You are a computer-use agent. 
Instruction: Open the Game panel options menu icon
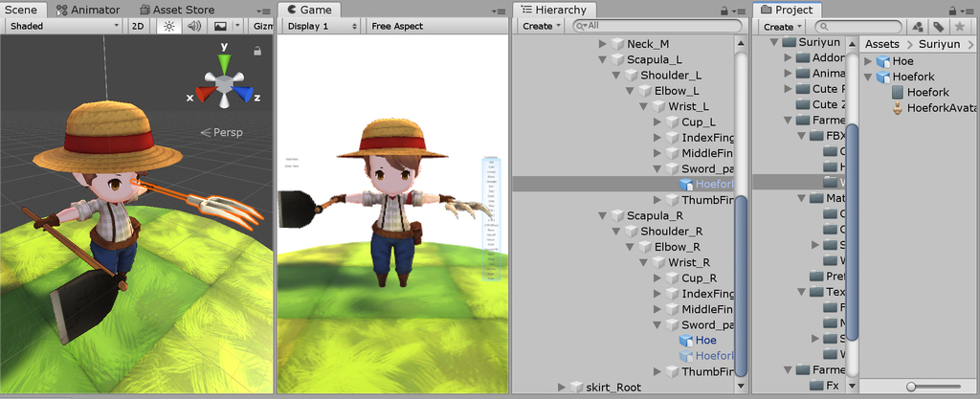498,11
